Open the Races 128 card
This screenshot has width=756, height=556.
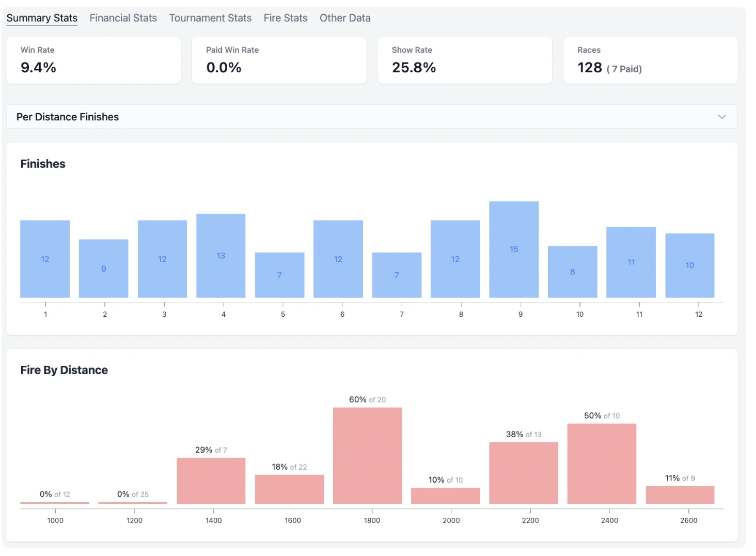click(x=650, y=60)
